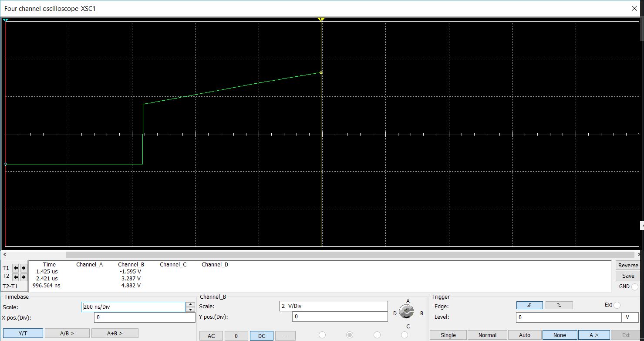Image resolution: width=644 pixels, height=341 pixels.
Task: Click the X pos.(Div) field
Action: (x=145, y=317)
